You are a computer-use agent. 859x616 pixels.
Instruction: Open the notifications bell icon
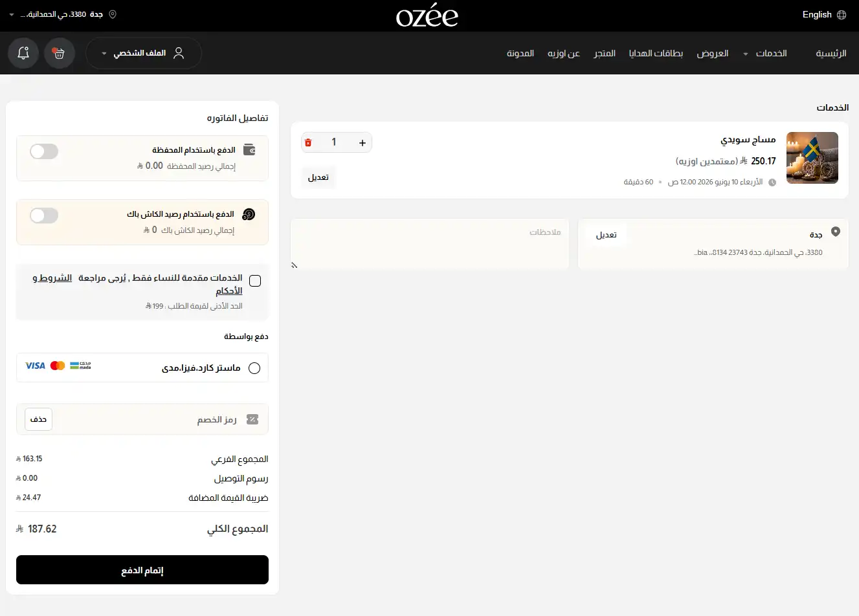(x=23, y=53)
